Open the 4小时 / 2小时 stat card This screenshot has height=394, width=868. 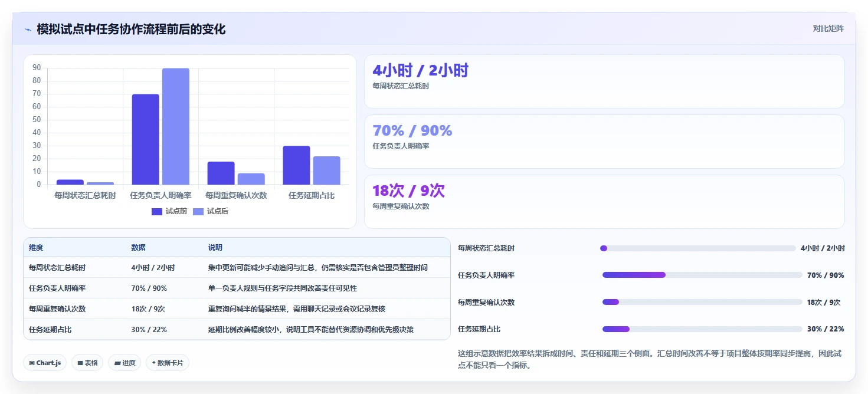(604, 81)
